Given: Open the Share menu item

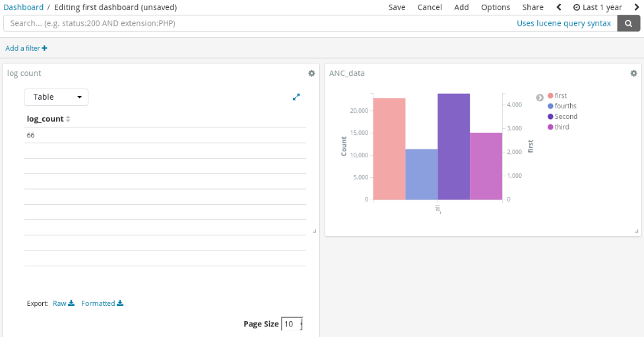Looking at the screenshot, I should (532, 7).
